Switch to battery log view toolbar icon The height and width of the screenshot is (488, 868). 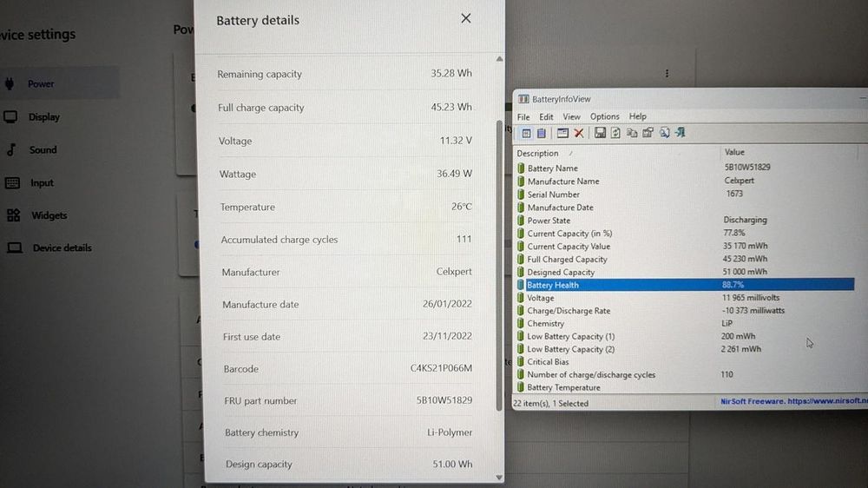542,133
